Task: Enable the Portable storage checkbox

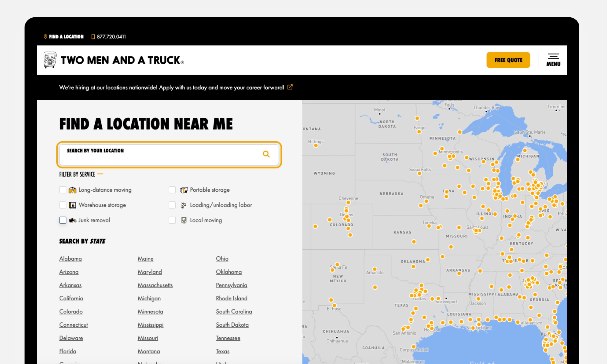Action: (x=172, y=190)
